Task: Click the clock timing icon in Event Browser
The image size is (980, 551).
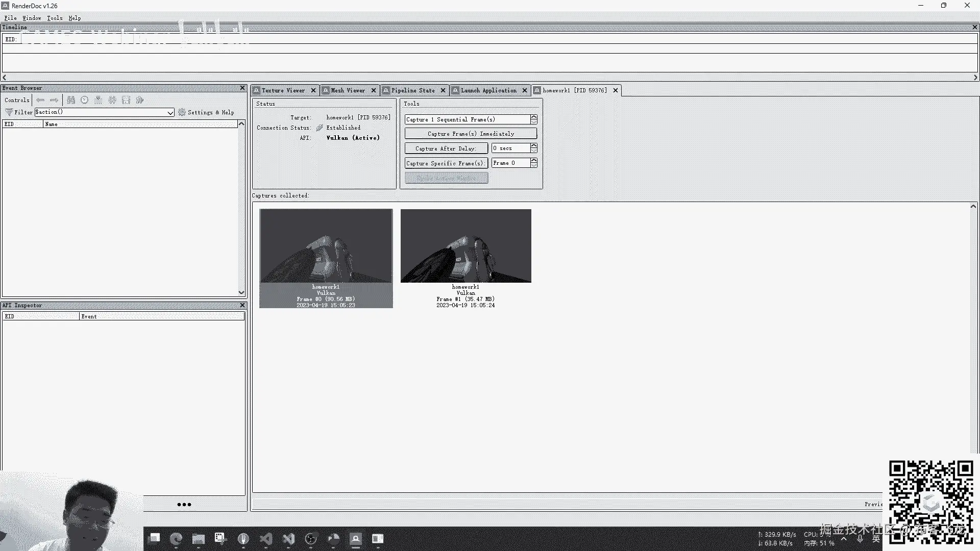Action: tap(85, 100)
